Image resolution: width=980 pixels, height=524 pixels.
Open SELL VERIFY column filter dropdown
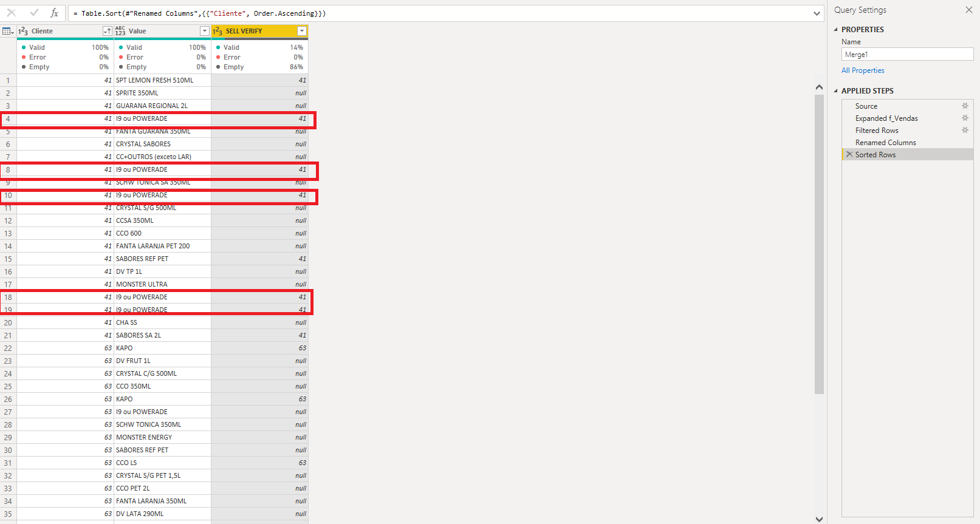tap(302, 31)
